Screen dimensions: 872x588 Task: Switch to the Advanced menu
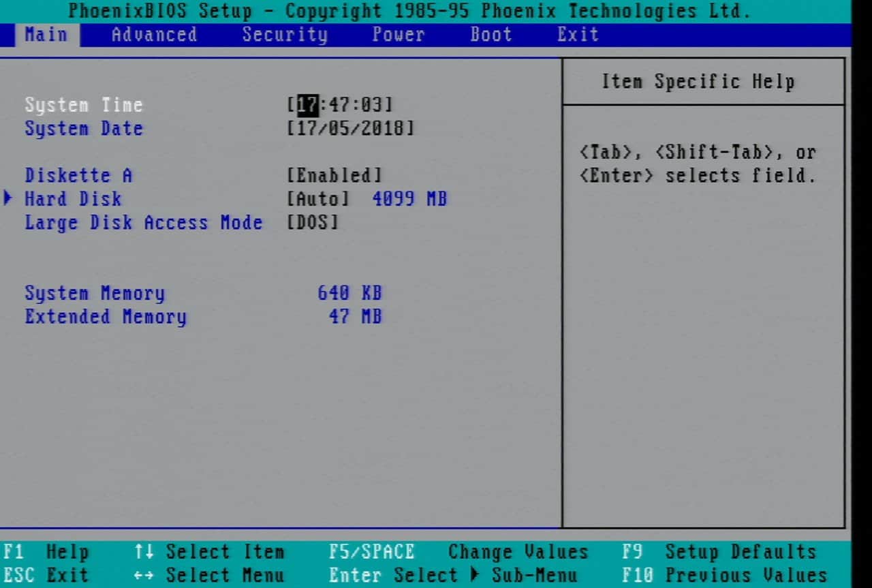click(154, 35)
